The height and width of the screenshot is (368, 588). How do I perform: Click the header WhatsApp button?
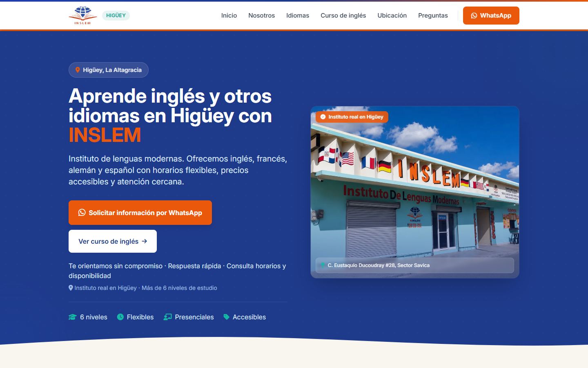[491, 16]
